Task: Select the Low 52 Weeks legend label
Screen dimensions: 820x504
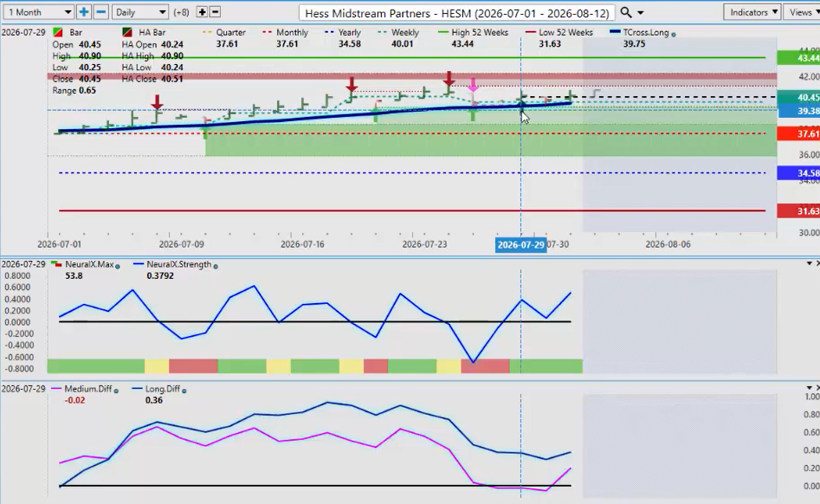Action: pyautogui.click(x=565, y=32)
